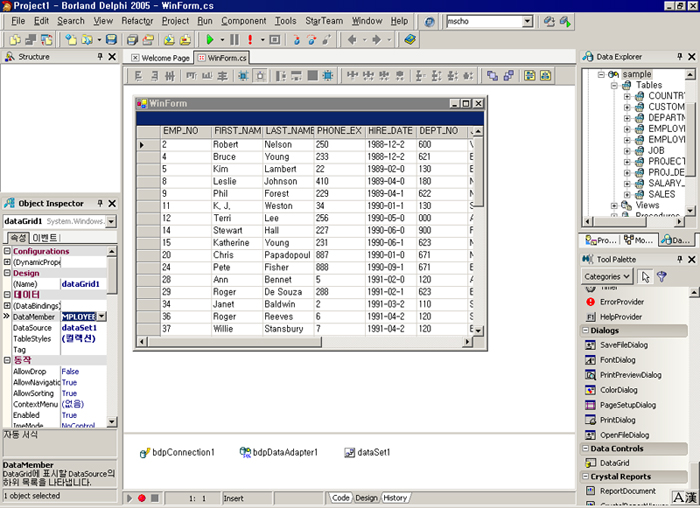Choose ColorDialog from the Tool Palette
This screenshot has width=700, height=508.
point(621,390)
